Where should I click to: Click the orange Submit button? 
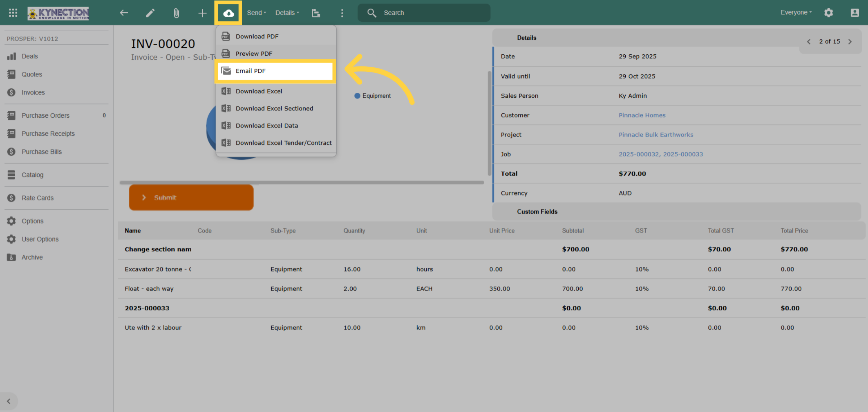[191, 197]
